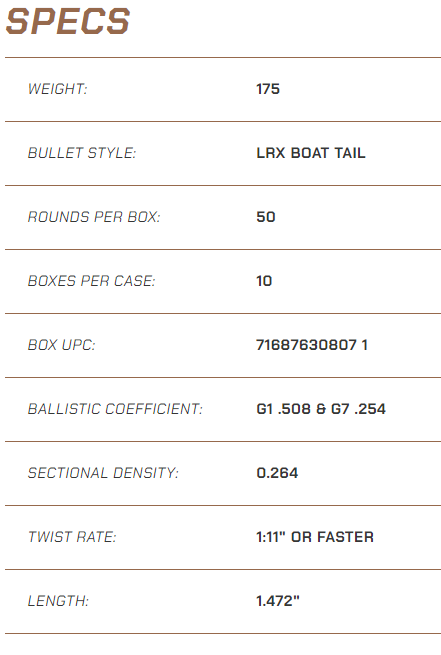Click the rounds per box value 50
Viewport: 441px width, 655px height.
(x=266, y=217)
